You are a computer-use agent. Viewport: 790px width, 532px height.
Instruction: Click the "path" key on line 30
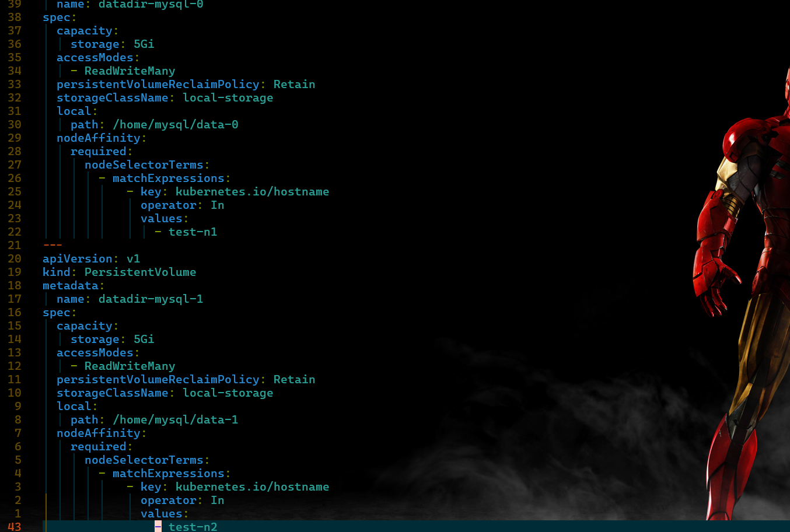pos(85,124)
